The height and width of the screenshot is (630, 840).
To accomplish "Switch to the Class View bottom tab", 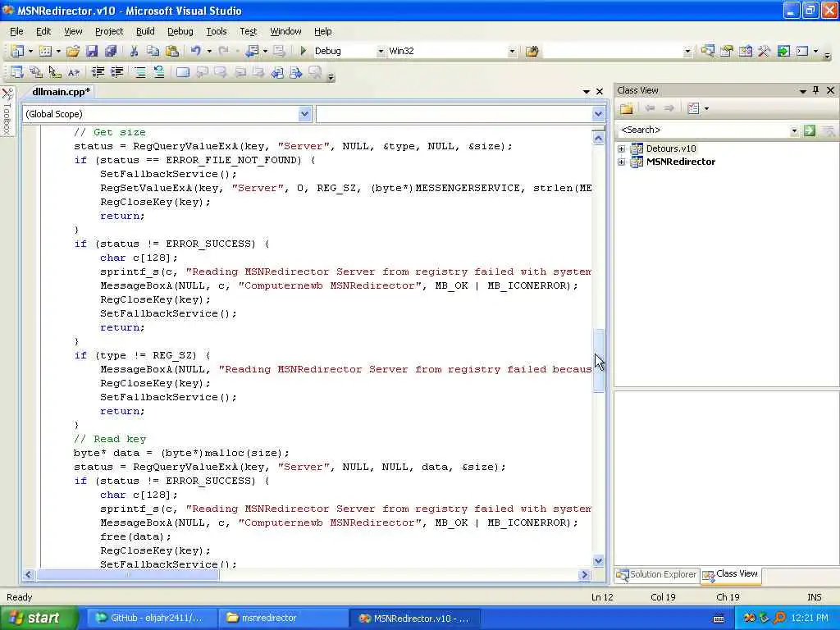I will pos(731,574).
